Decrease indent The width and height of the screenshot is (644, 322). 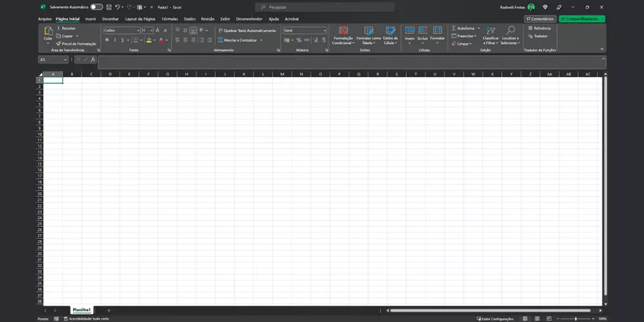(201, 40)
